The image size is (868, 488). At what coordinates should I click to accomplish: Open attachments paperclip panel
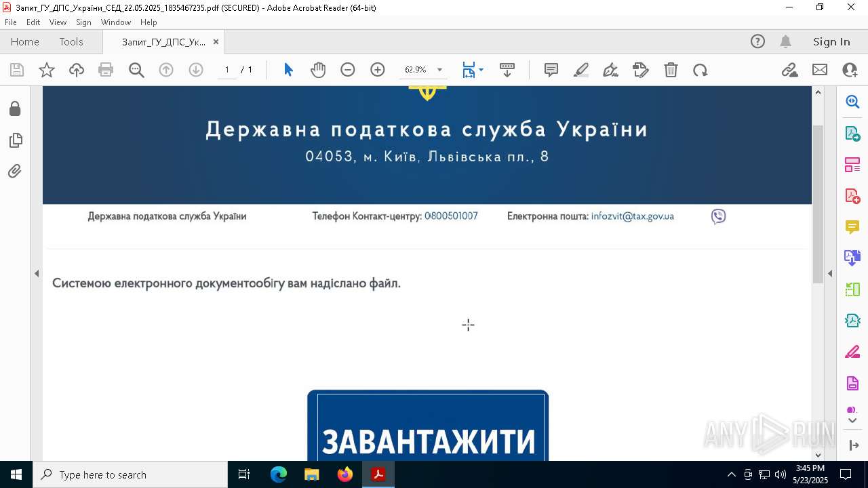15,171
